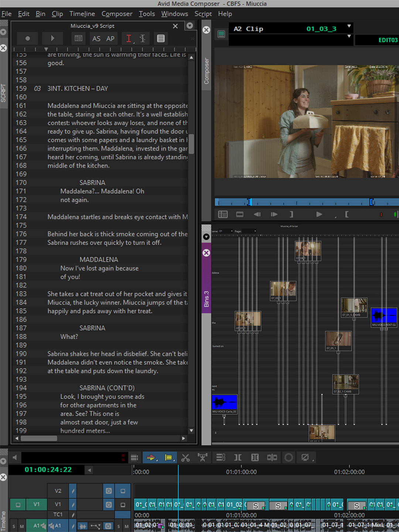Open the script info view icon
The width and height of the screenshot is (399, 532).
coord(78,38)
